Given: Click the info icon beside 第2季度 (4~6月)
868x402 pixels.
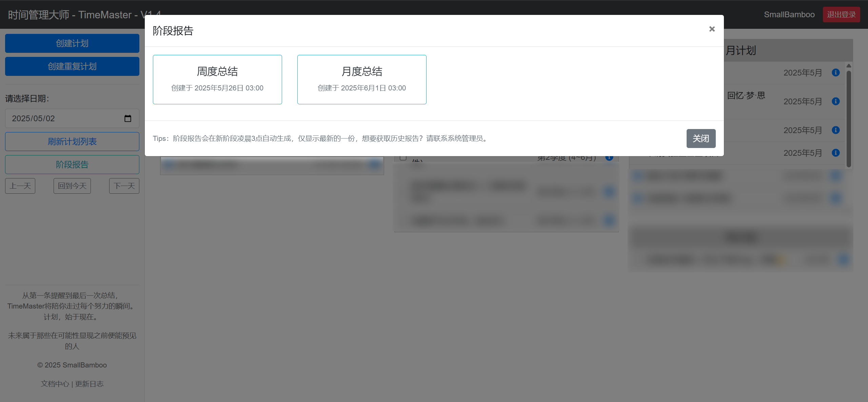Looking at the screenshot, I should point(609,157).
